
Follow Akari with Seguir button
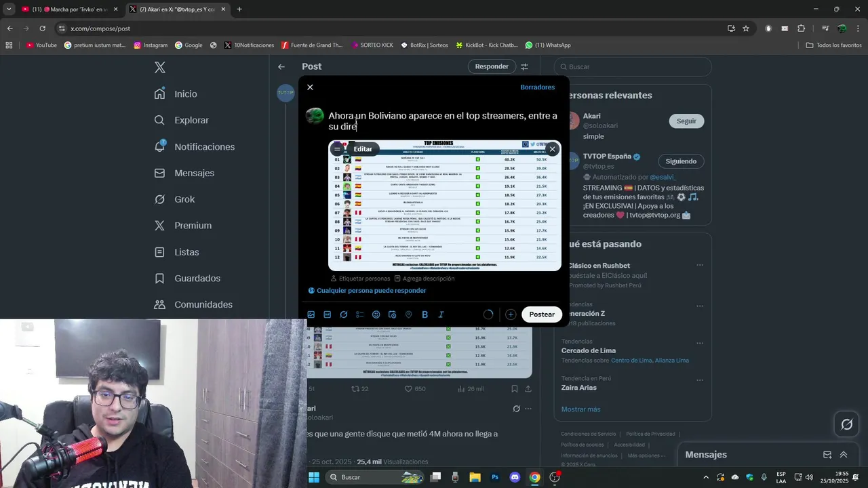coord(686,121)
